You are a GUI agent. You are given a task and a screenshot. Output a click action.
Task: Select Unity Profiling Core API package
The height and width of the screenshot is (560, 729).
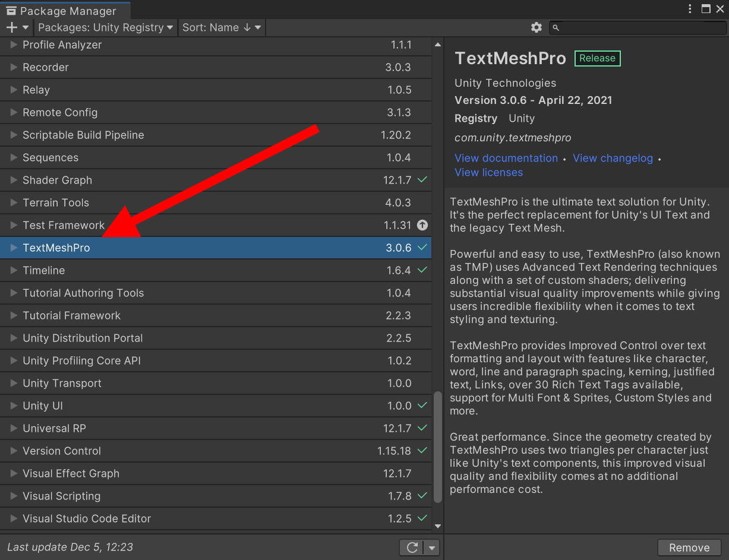[x=216, y=360]
